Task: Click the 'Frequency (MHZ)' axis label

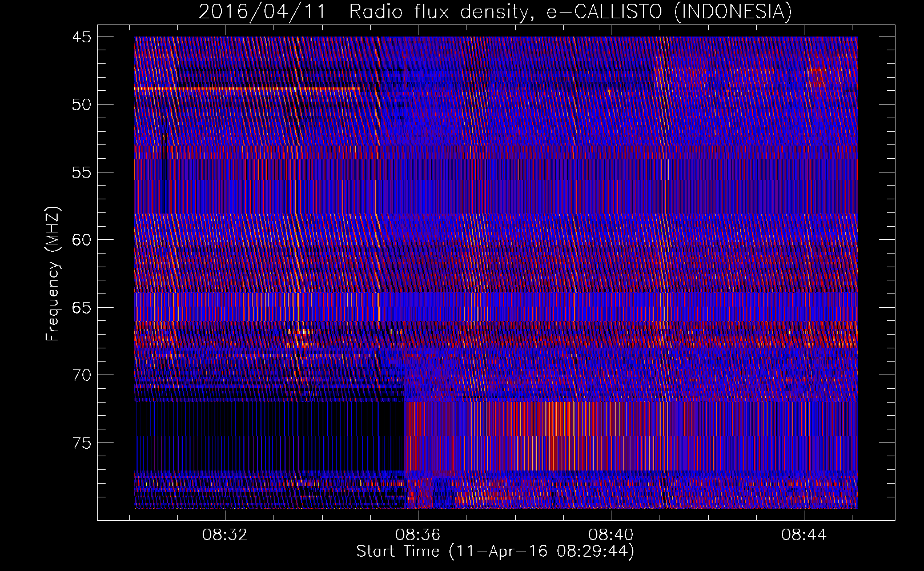Action: 53,274
